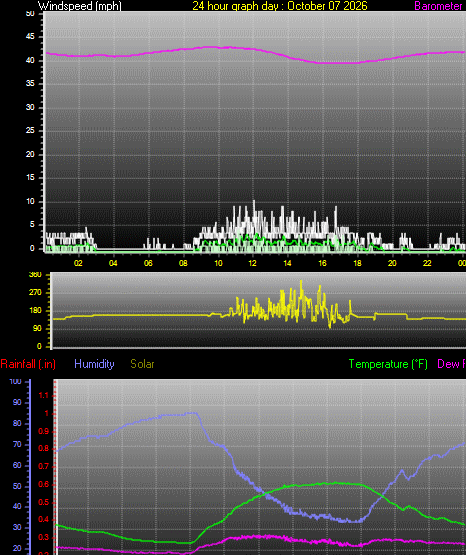The image size is (466, 555).
Task: Click the 08 hour label on time axis
Action: pos(183,263)
